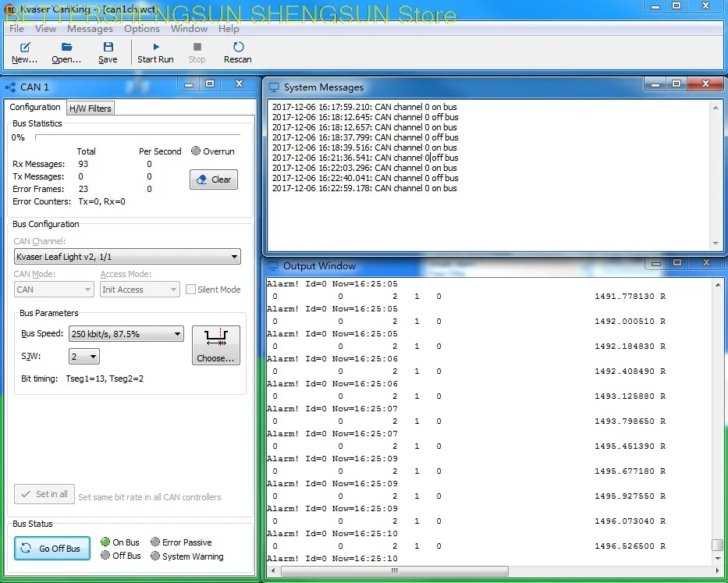
Task: Click the Output Window title icon
Action: 273,266
